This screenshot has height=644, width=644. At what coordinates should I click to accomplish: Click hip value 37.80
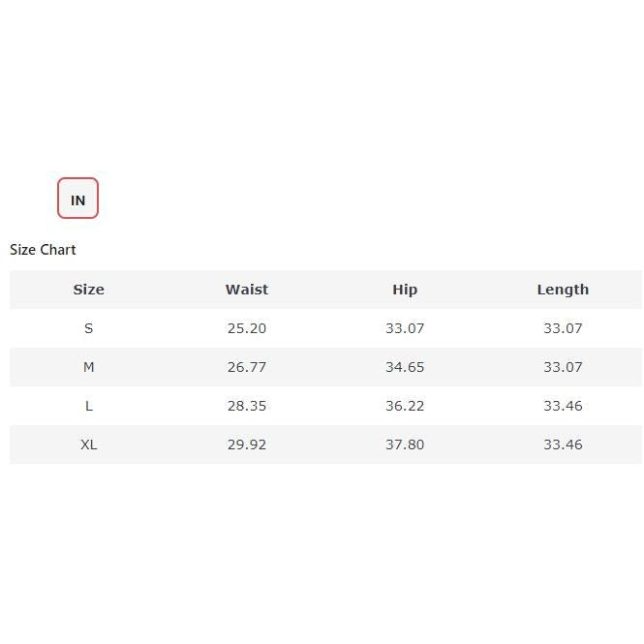pos(405,445)
